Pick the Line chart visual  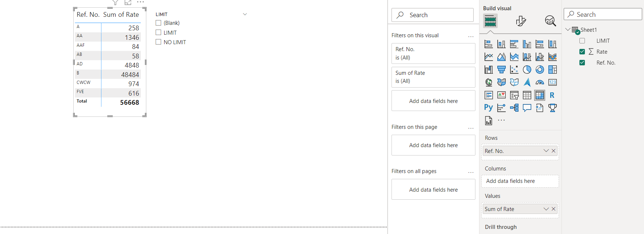click(x=489, y=57)
